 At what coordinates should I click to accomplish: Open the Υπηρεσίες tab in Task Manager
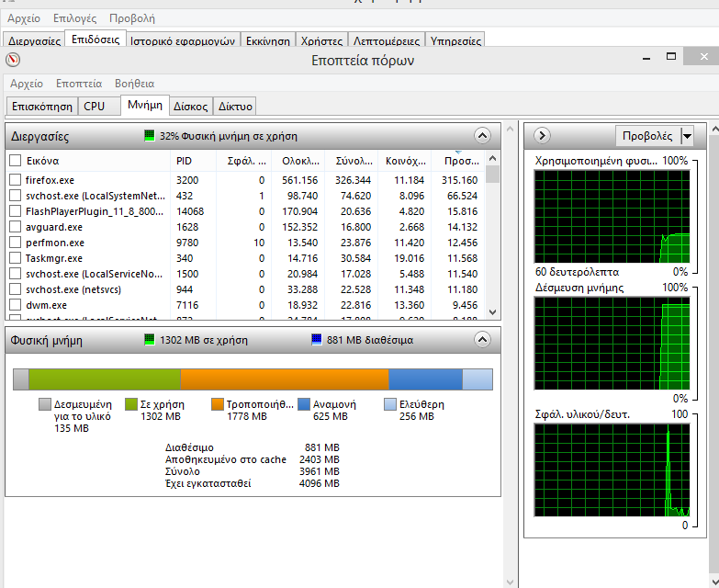(455, 40)
